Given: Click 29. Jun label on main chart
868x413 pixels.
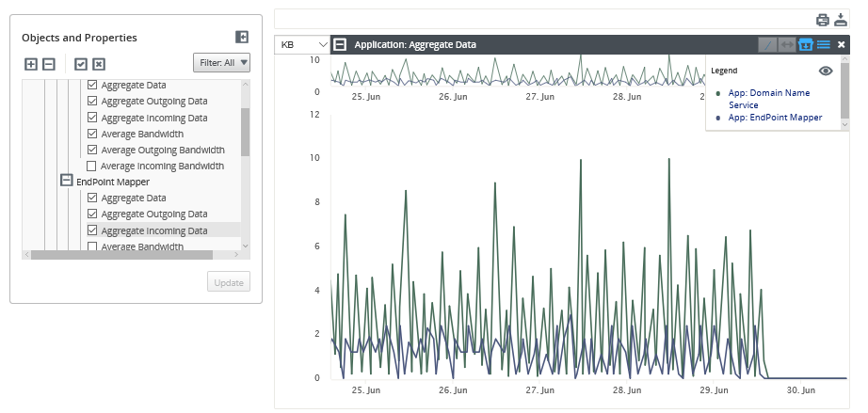Looking at the screenshot, I should (714, 389).
